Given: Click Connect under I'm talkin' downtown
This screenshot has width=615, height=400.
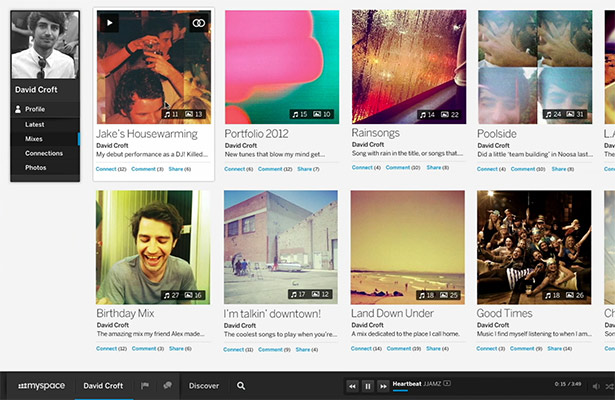Looking at the screenshot, I should pos(234,349).
